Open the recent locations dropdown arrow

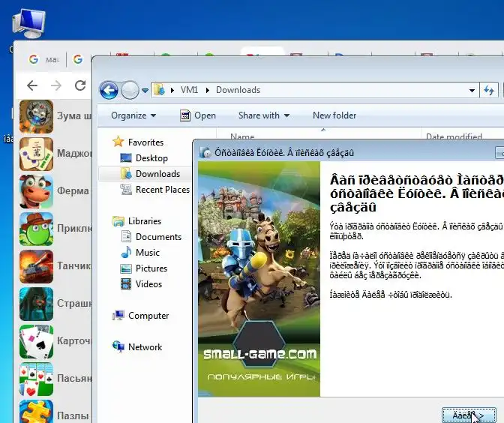[x=145, y=91]
